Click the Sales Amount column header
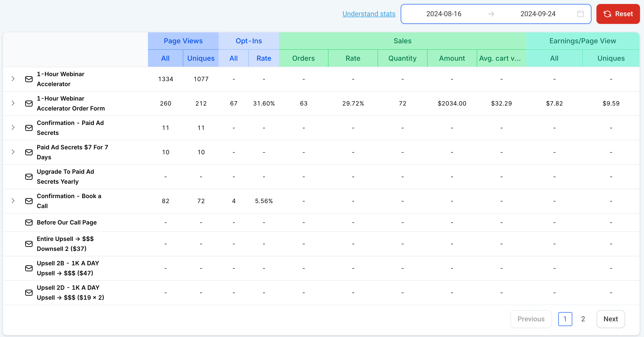The image size is (644, 337). click(452, 58)
